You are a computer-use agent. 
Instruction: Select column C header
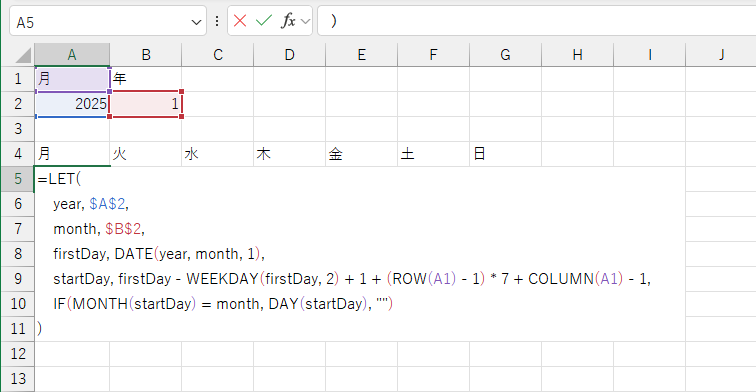coord(217,55)
